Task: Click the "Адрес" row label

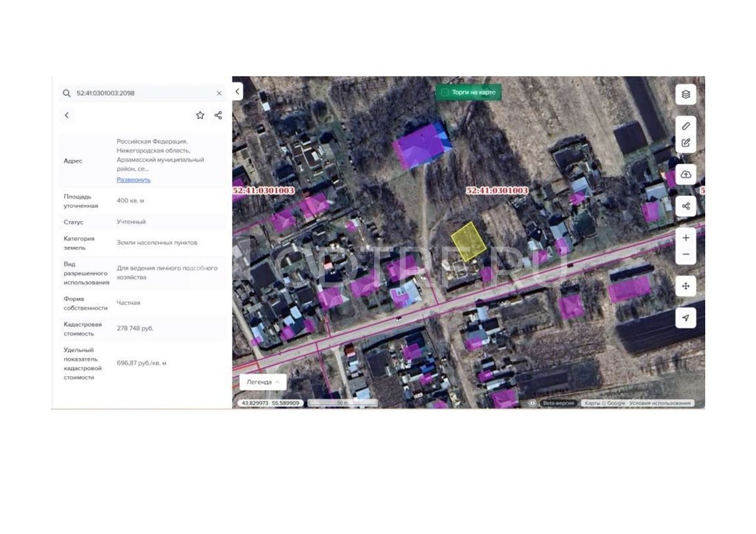Action: pos(73,161)
